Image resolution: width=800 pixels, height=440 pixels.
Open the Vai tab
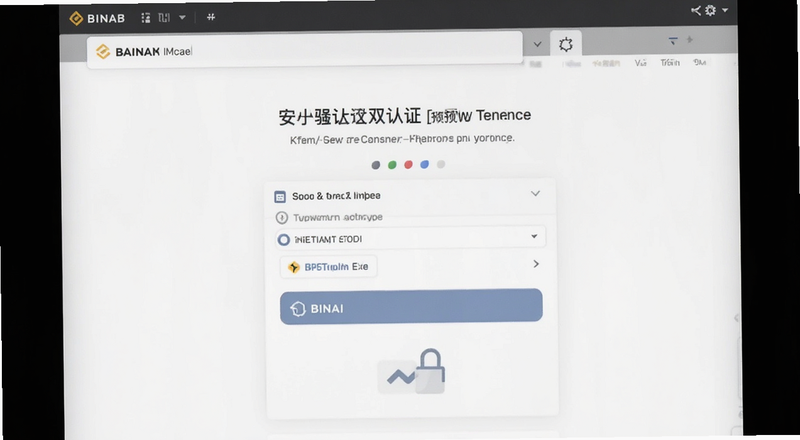click(x=640, y=63)
